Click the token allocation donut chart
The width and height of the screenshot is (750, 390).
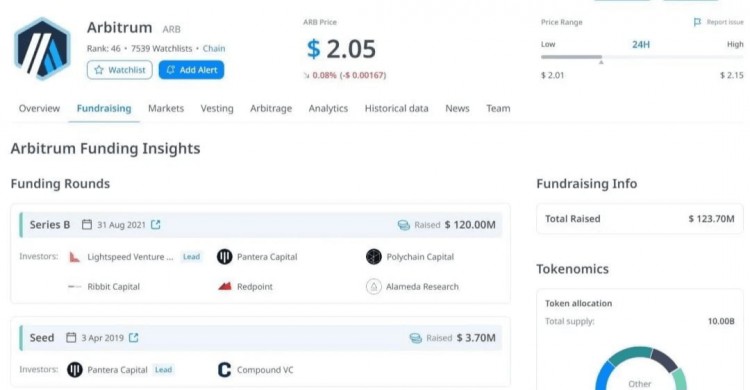(x=640, y=369)
